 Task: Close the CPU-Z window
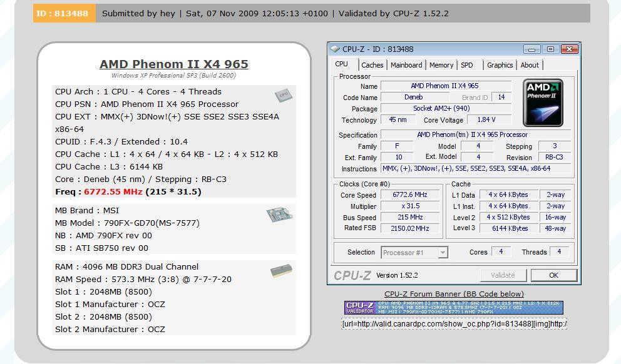[570, 49]
